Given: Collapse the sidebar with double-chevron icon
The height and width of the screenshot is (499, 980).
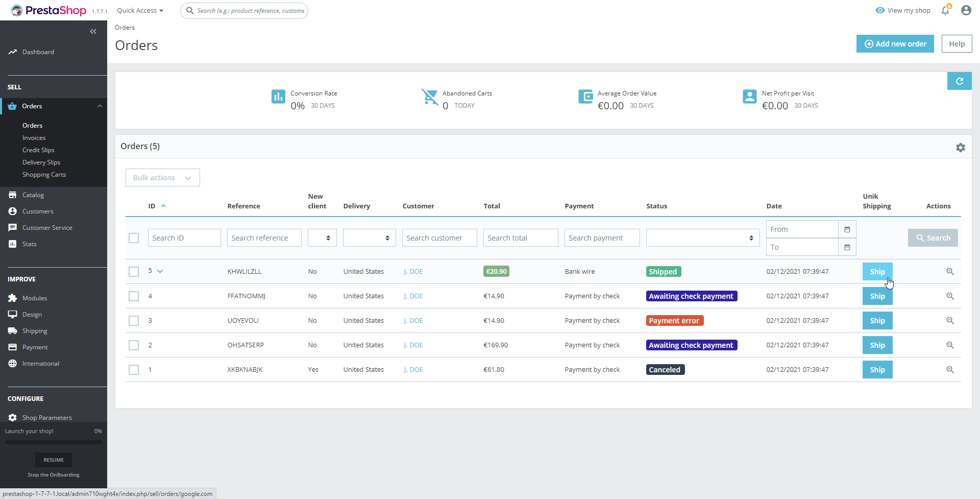Looking at the screenshot, I should click(93, 32).
